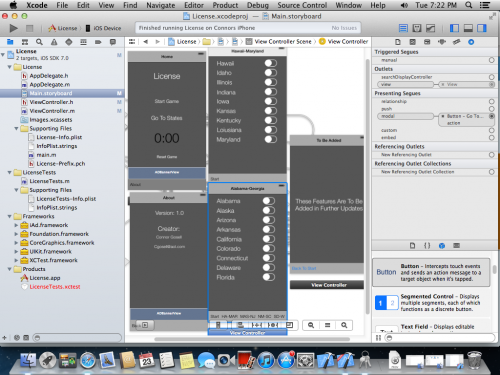500x375 pixels.
Task: Show the Debug area toggle
Action: coord(468,28)
